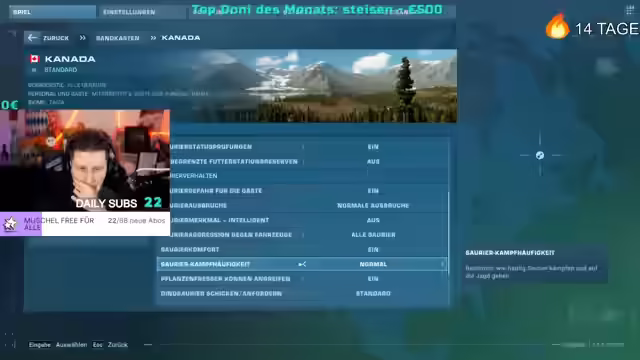This screenshot has height=360, width=640.
Task: Go to the Sandkasten breadcrumb
Action: (118, 38)
